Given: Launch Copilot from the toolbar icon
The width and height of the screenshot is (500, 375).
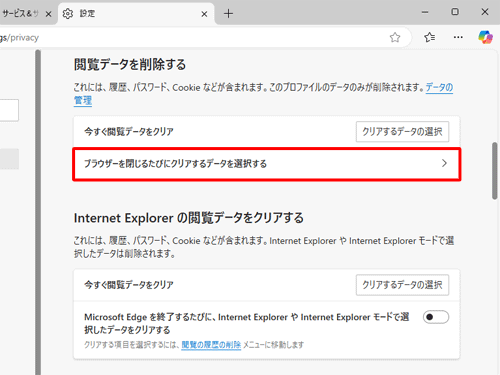Looking at the screenshot, I should 485,37.
